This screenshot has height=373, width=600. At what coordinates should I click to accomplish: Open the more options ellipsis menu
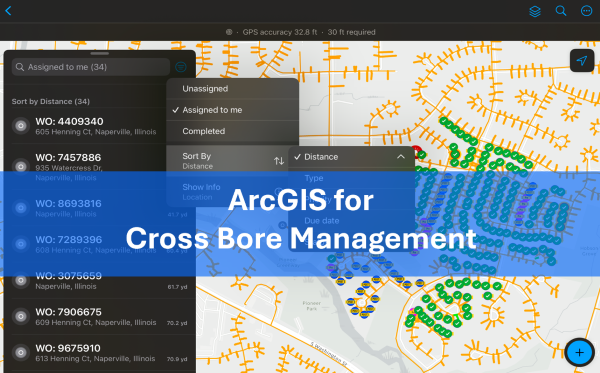[x=586, y=11]
